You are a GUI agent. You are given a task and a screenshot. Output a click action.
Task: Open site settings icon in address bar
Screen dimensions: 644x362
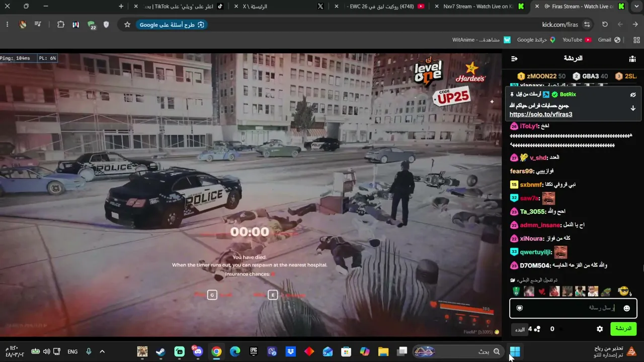pyautogui.click(x=587, y=25)
